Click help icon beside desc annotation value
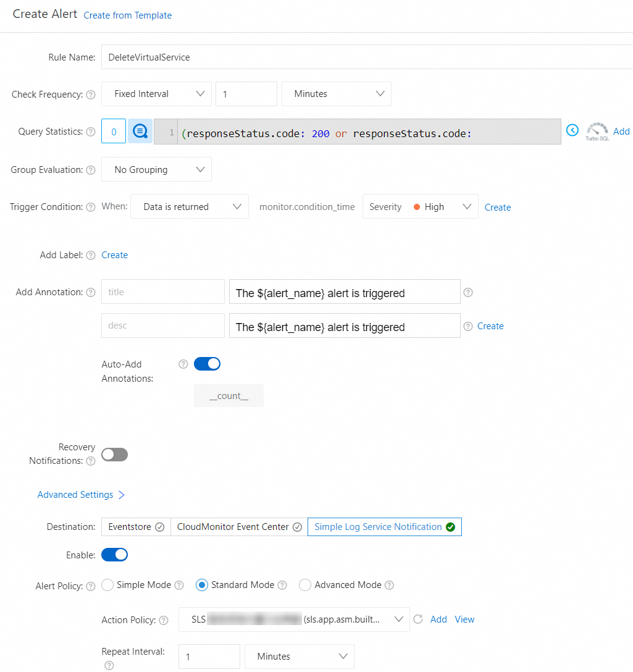The image size is (633, 672). [468, 326]
